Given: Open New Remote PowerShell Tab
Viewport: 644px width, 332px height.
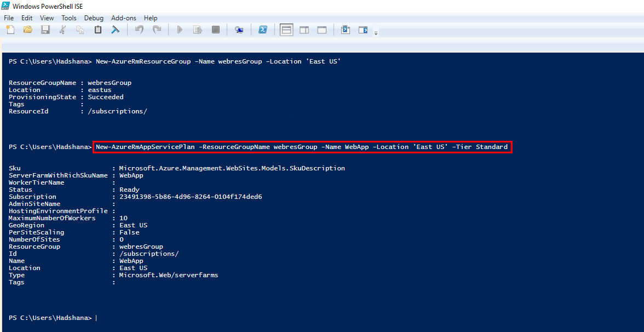Looking at the screenshot, I should click(239, 30).
